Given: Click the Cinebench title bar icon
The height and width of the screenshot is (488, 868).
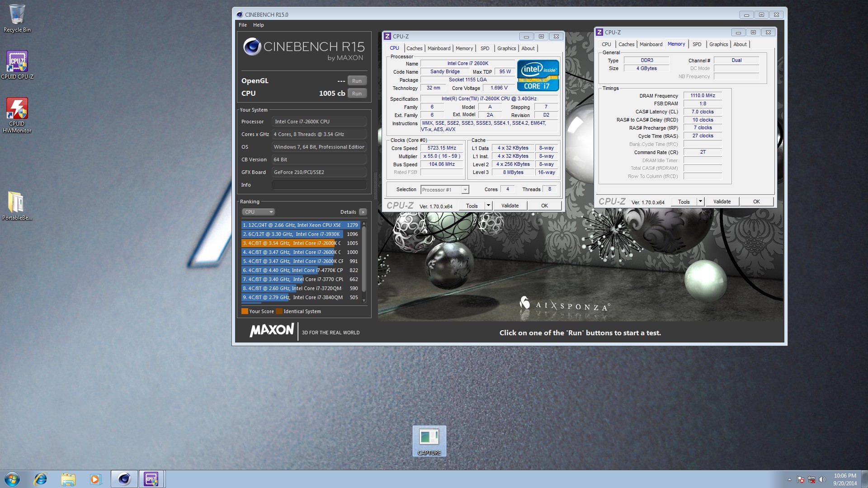Looking at the screenshot, I should (240, 14).
